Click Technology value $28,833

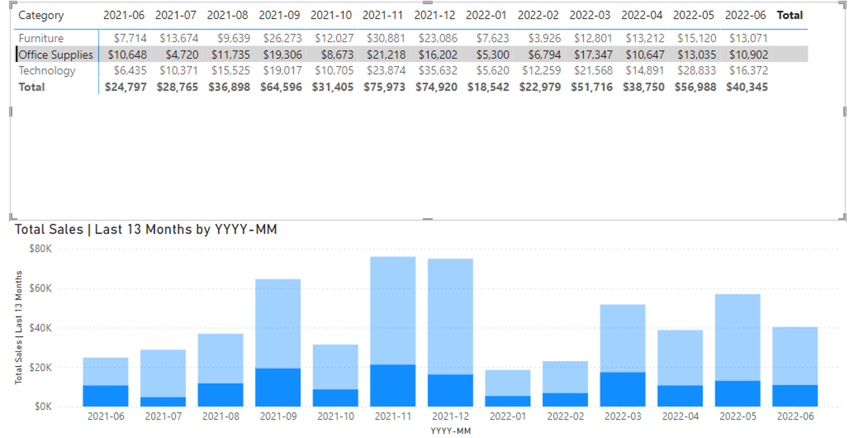pyautogui.click(x=697, y=70)
